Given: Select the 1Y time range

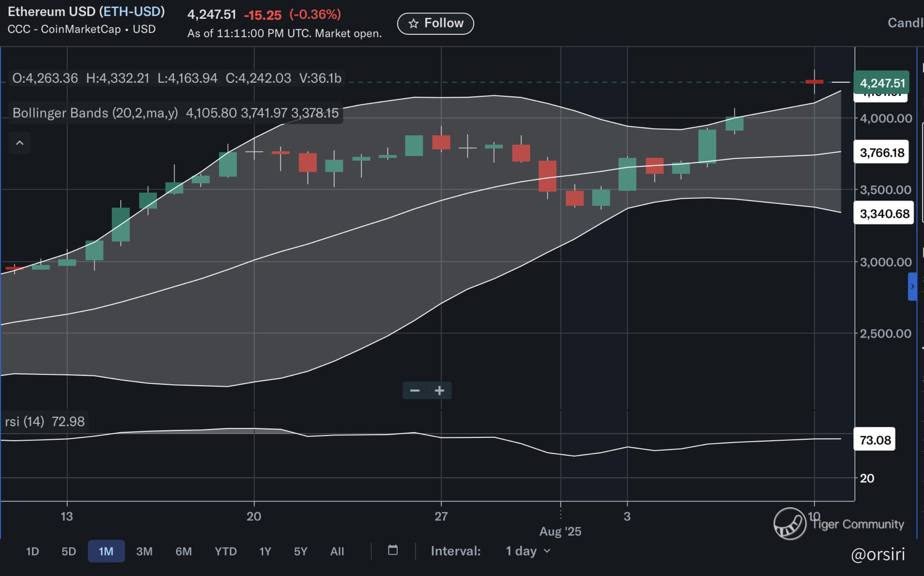Looking at the screenshot, I should point(265,551).
